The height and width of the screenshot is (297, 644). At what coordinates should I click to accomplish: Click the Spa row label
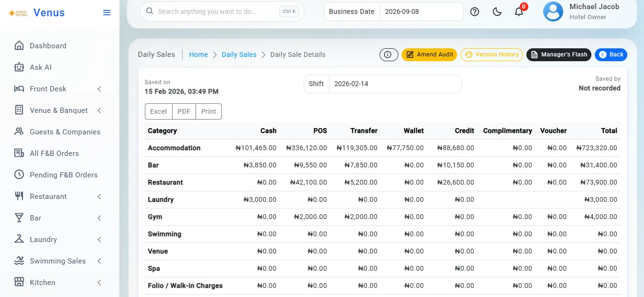click(154, 268)
